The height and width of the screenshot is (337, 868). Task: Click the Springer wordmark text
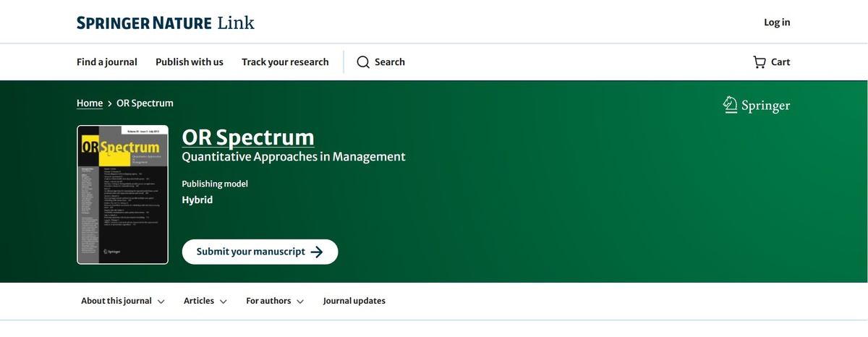pos(766,106)
